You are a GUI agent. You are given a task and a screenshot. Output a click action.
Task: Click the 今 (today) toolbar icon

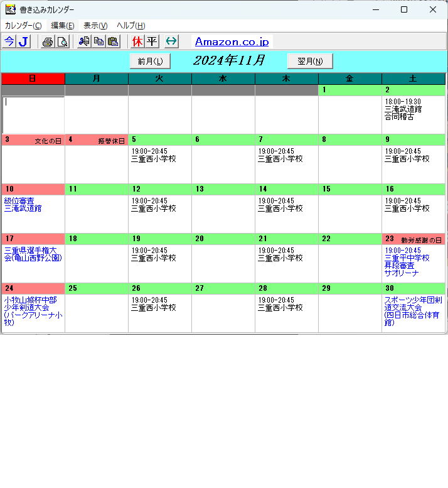point(9,41)
